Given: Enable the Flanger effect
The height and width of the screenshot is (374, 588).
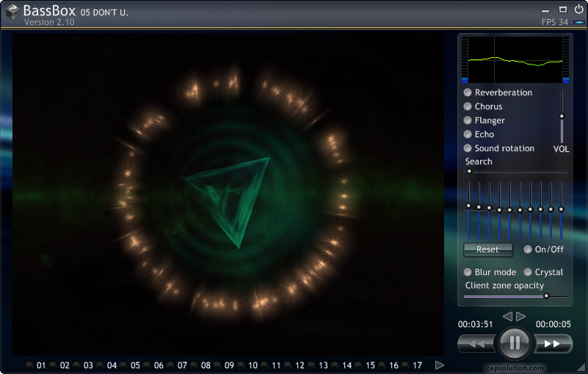Looking at the screenshot, I should (x=468, y=120).
